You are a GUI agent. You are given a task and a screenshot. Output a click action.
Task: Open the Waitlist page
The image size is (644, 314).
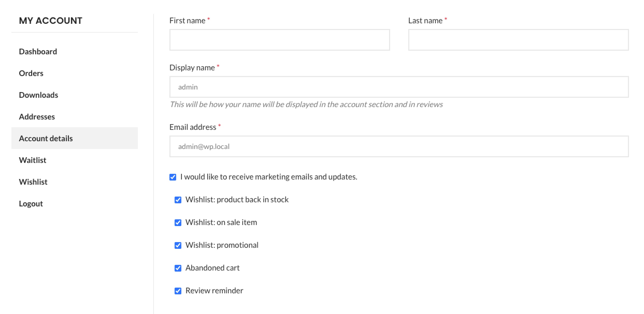coord(33,160)
